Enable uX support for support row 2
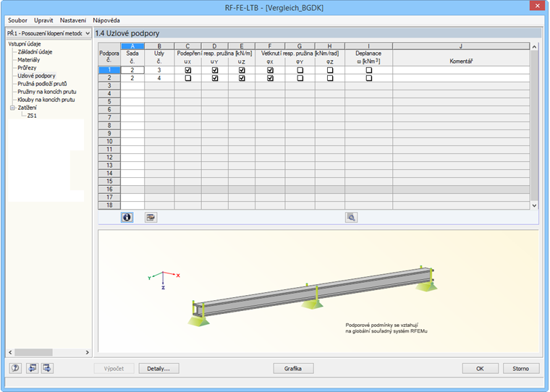This screenshot has width=550, height=392. coord(188,78)
